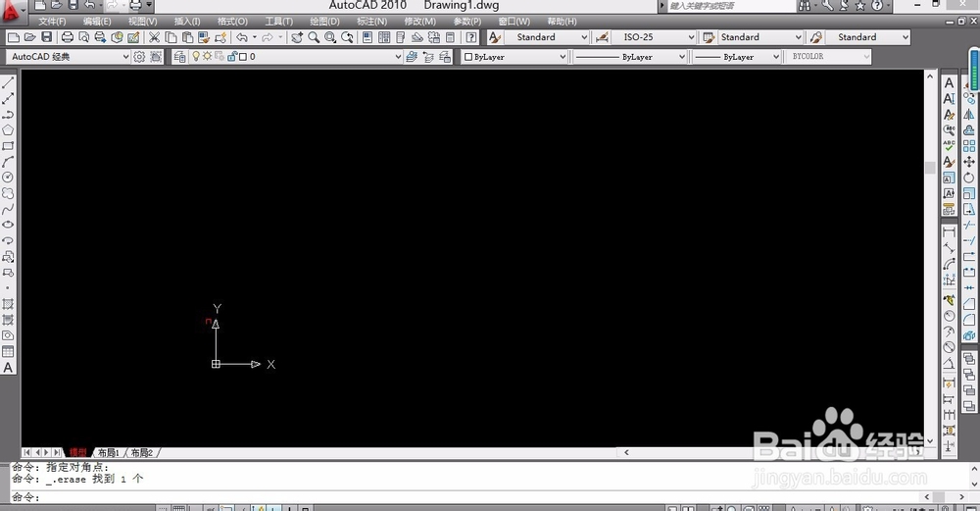Click the ByLayer color control swatch
The height and width of the screenshot is (511, 980).
(468, 57)
